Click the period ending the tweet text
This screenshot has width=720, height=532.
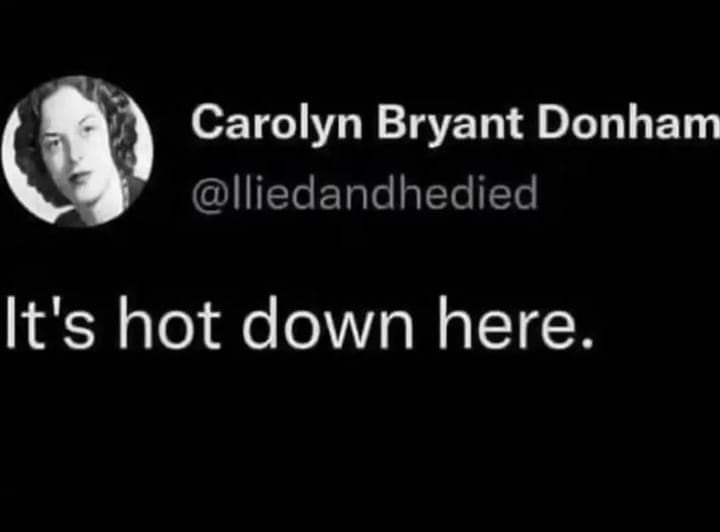point(587,342)
